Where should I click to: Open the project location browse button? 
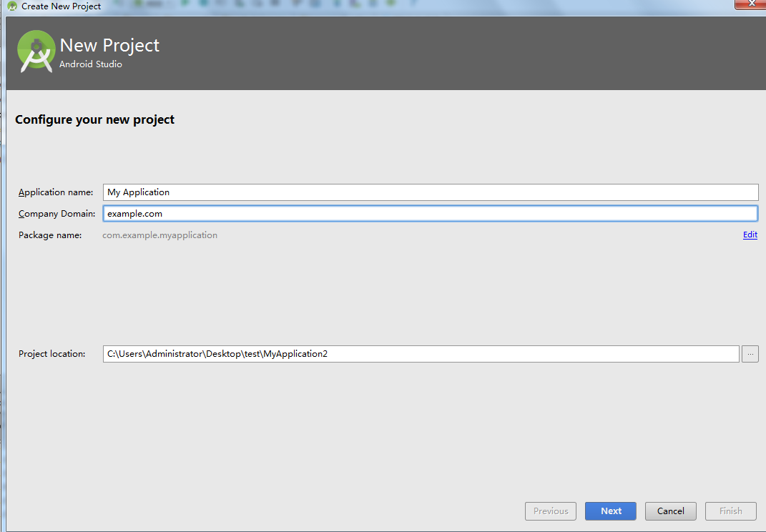click(x=750, y=354)
